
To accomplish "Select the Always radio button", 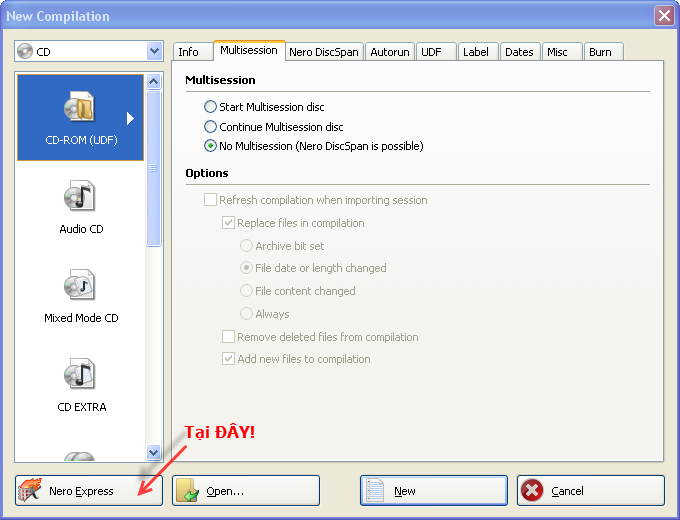I will click(246, 314).
